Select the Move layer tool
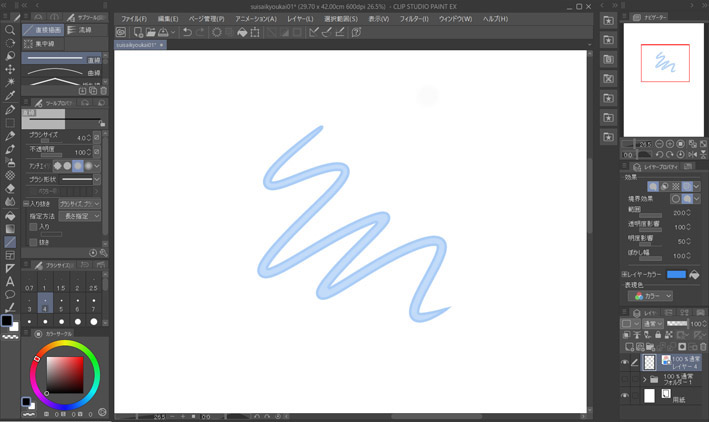Viewport: 709px width, 422px height. 10,57
